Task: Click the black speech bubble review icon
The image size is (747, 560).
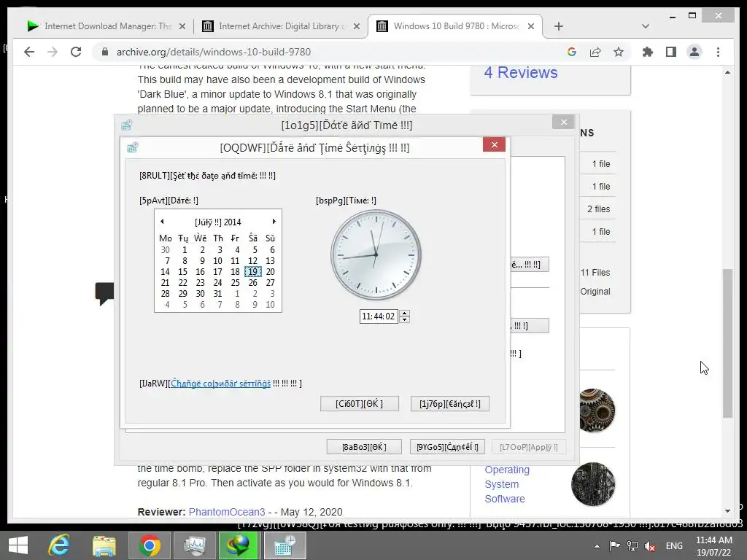Action: [x=104, y=293]
